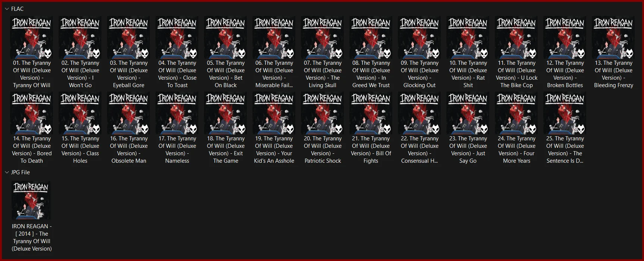Screen dimensions: 644x261
Task: Click the file name '18. ... Exit The Game'
Action: [226, 150]
